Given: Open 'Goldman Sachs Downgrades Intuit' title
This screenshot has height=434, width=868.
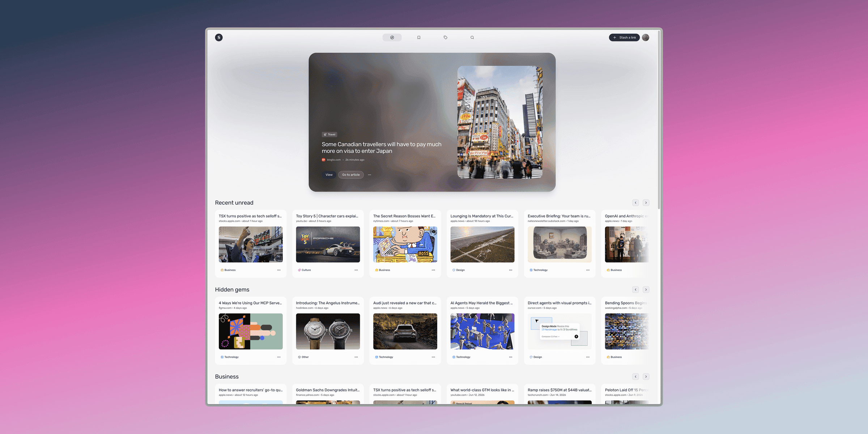Looking at the screenshot, I should pyautogui.click(x=328, y=390).
